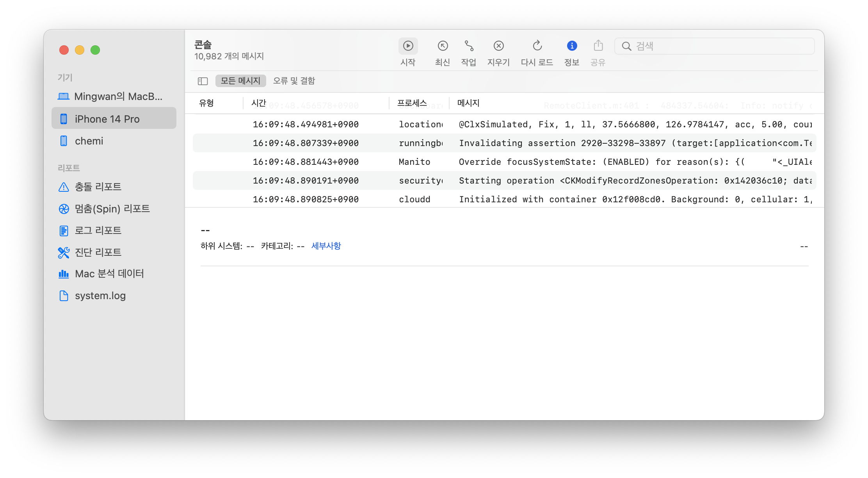Viewport: 868px width, 478px height.
Task: Reload messages with the 다시 로드 icon
Action: click(x=537, y=46)
